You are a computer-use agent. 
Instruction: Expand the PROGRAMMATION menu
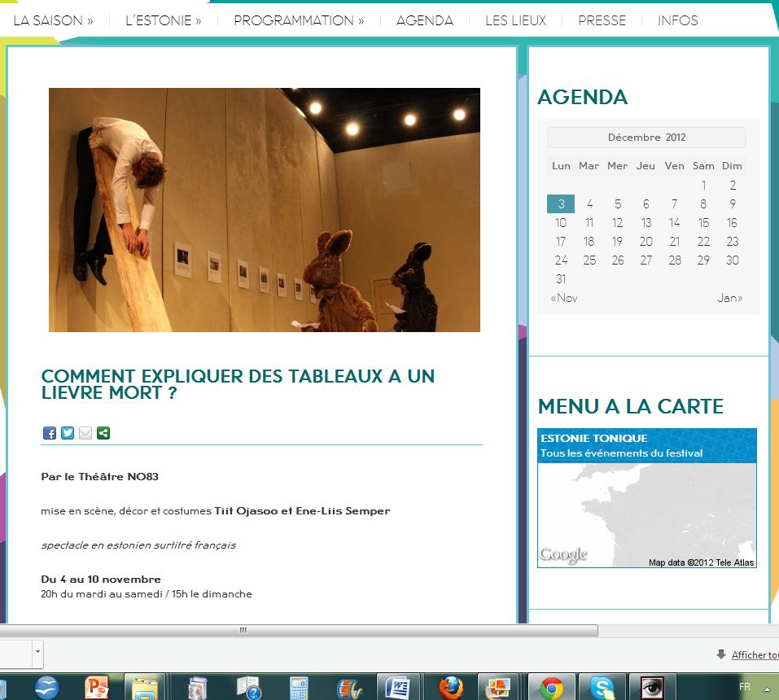tap(299, 20)
